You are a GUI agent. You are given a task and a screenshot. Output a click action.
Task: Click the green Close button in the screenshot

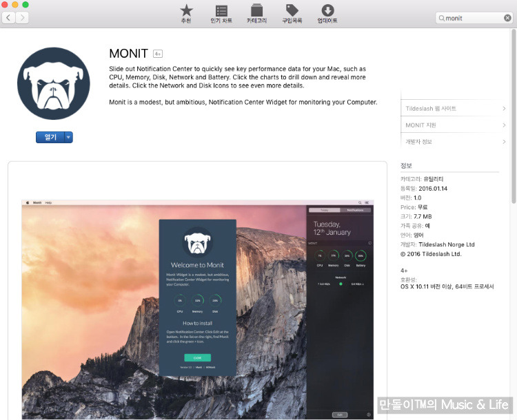(x=198, y=358)
